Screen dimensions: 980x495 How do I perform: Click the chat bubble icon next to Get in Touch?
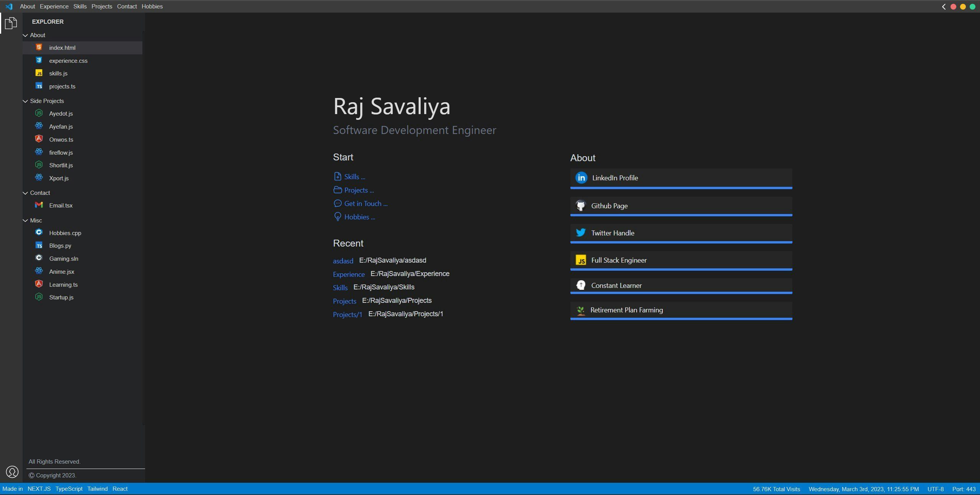tap(337, 203)
